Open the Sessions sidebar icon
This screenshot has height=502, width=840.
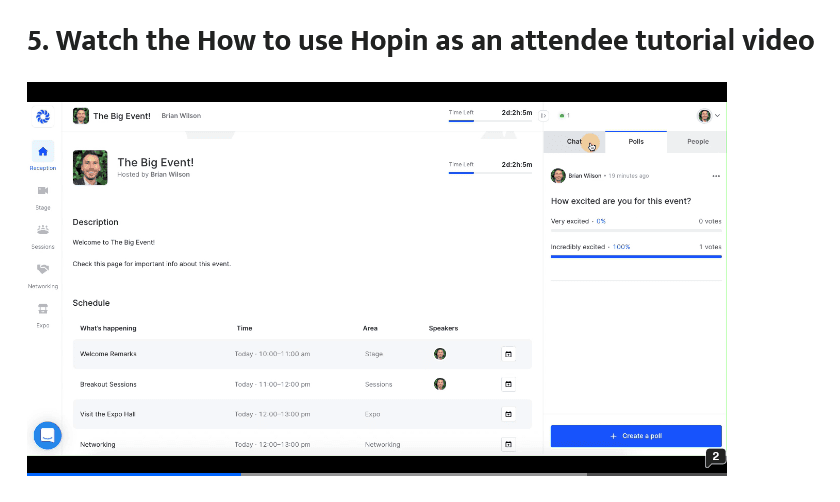(43, 229)
